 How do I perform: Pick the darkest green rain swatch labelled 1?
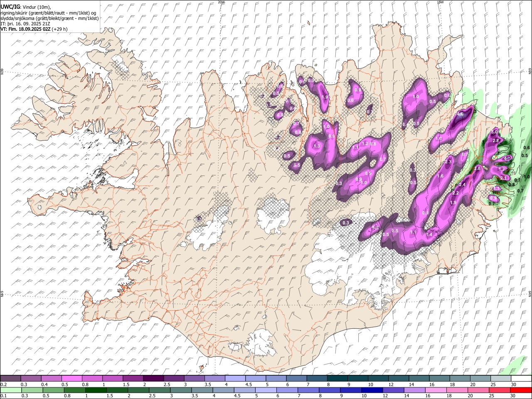coord(96,390)
